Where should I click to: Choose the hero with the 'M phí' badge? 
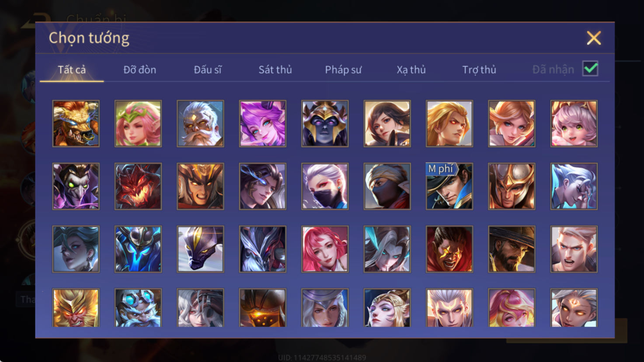coord(449,186)
